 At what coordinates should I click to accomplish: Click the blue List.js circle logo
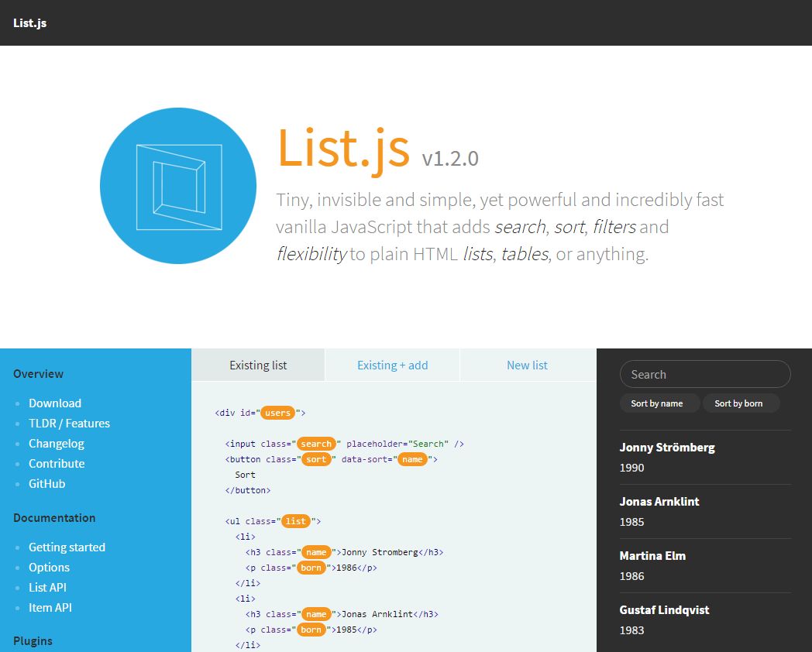[177, 185]
